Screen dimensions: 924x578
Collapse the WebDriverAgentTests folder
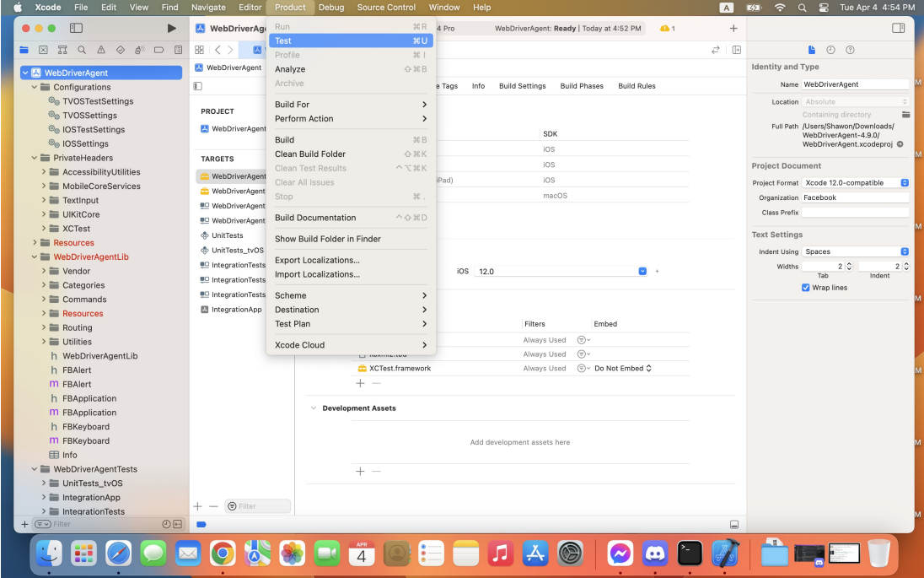tap(35, 469)
